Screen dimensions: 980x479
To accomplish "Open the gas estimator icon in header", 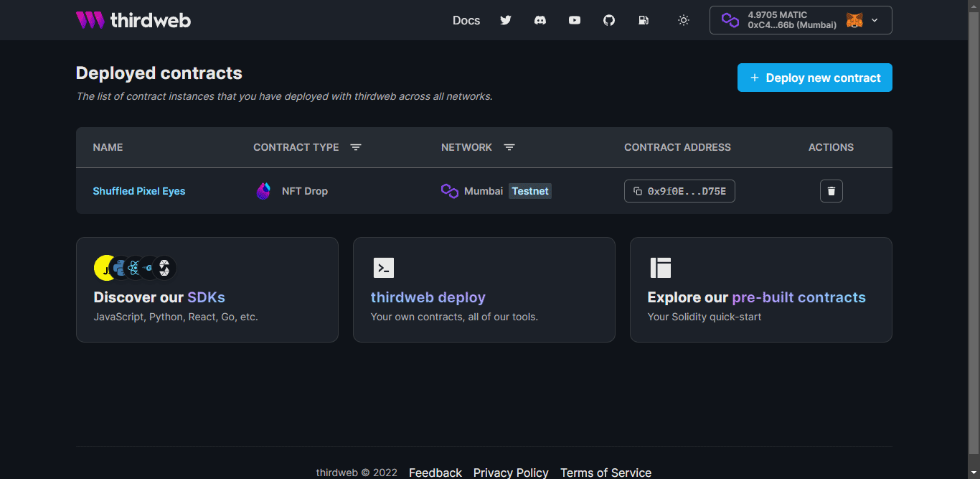I will 644,20.
